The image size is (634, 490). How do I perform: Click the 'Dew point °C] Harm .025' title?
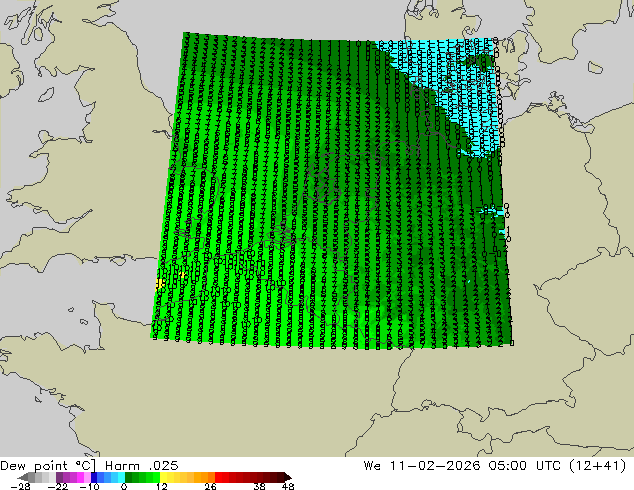tap(89, 466)
